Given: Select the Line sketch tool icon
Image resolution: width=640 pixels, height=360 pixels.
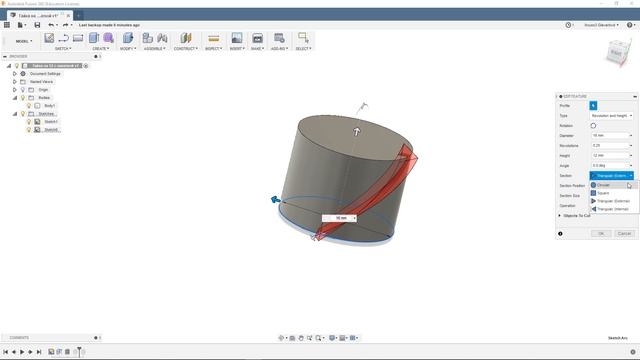Looking at the screenshot, I should 63,38.
